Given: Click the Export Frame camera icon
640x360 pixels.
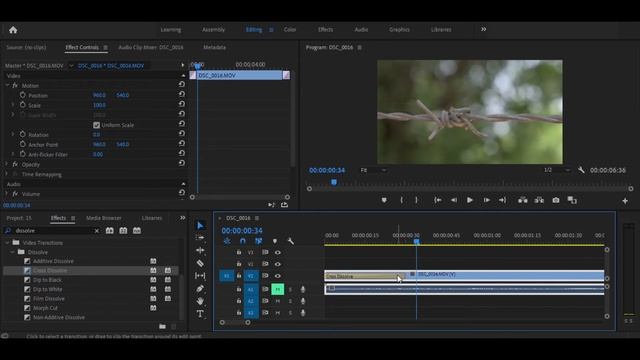Looking at the screenshot, I should point(556,200).
